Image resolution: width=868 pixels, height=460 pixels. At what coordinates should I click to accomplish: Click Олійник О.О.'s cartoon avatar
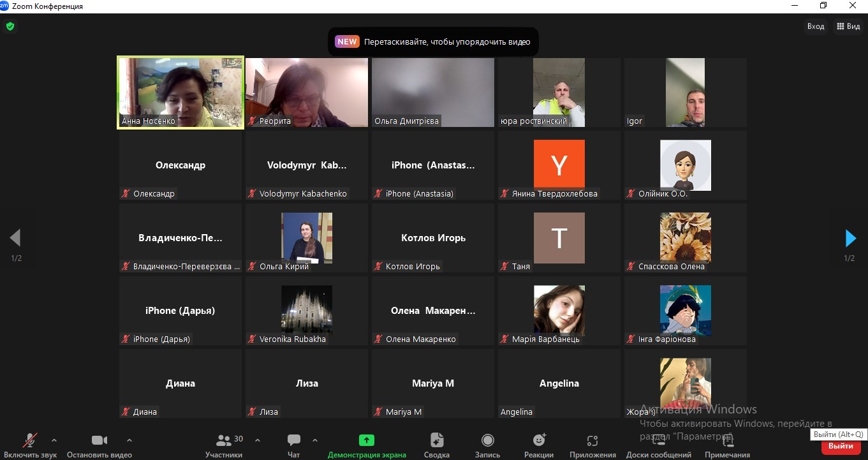coord(686,165)
